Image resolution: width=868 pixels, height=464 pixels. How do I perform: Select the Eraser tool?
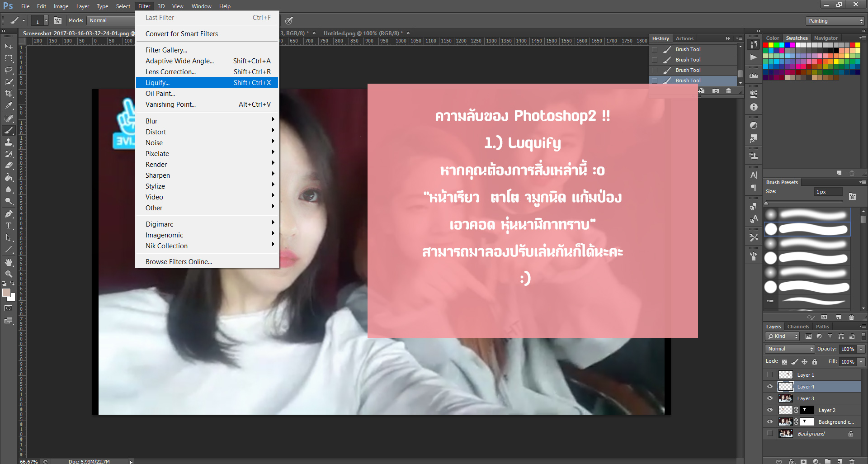point(9,166)
